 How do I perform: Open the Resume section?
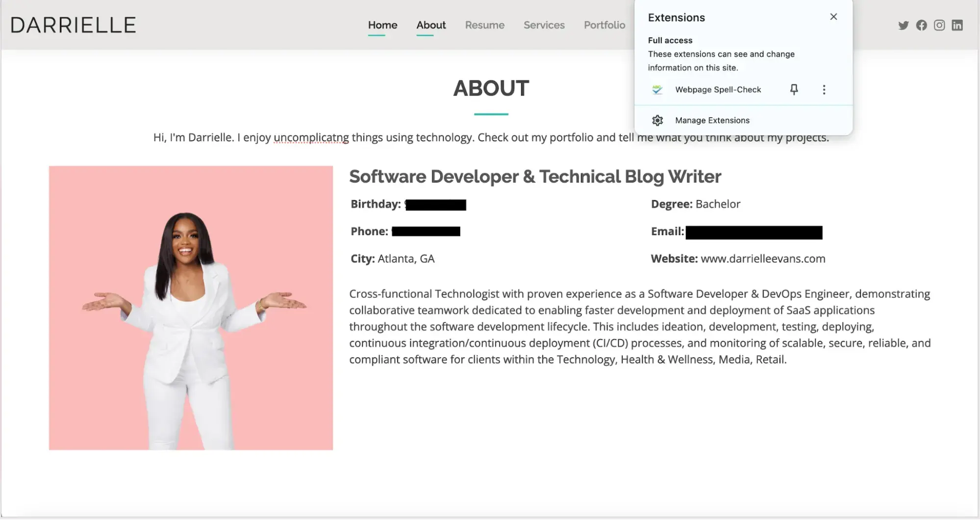(484, 25)
